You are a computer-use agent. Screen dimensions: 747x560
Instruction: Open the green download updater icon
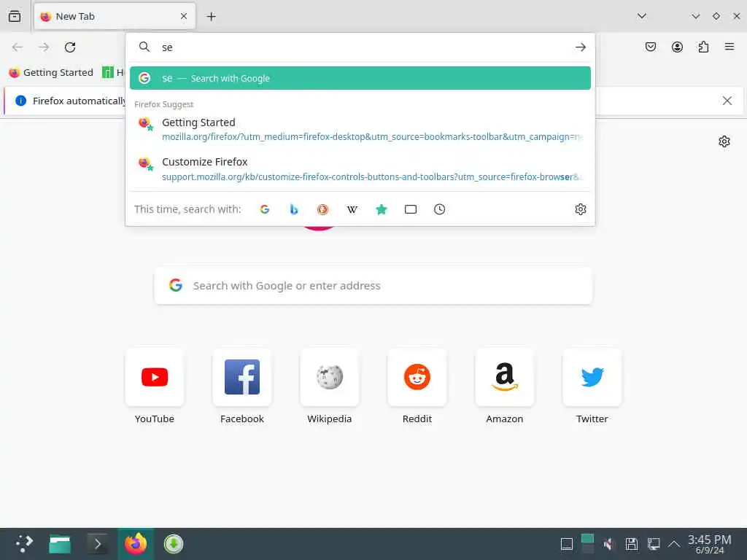[x=174, y=544]
